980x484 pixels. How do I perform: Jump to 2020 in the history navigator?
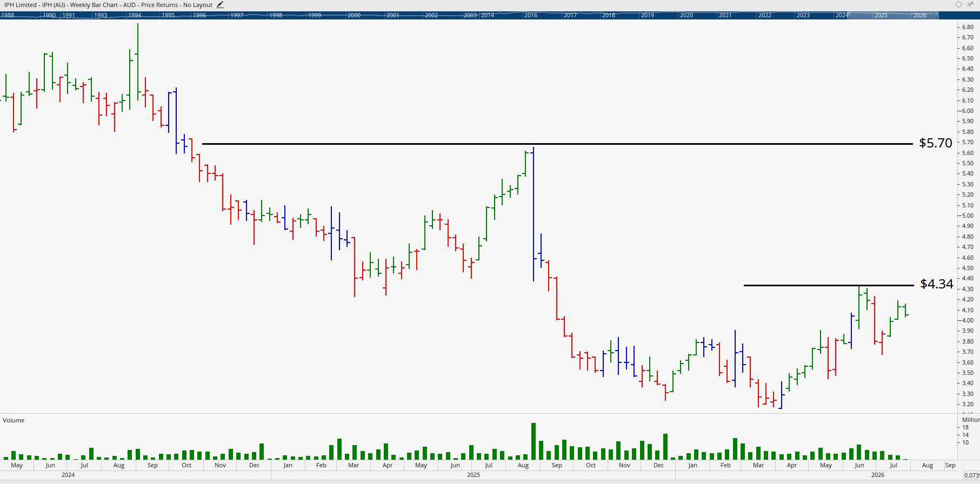(x=686, y=15)
